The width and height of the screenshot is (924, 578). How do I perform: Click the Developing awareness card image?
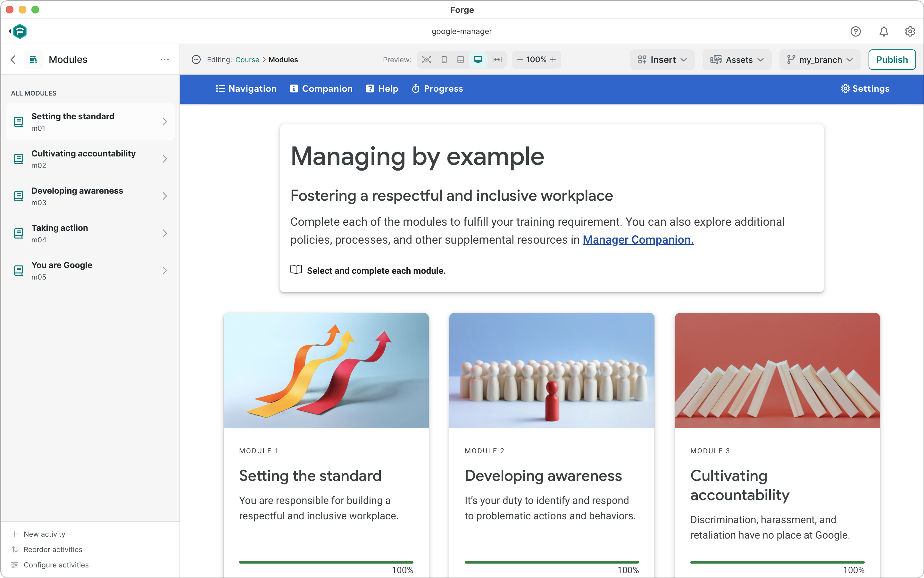coord(551,370)
